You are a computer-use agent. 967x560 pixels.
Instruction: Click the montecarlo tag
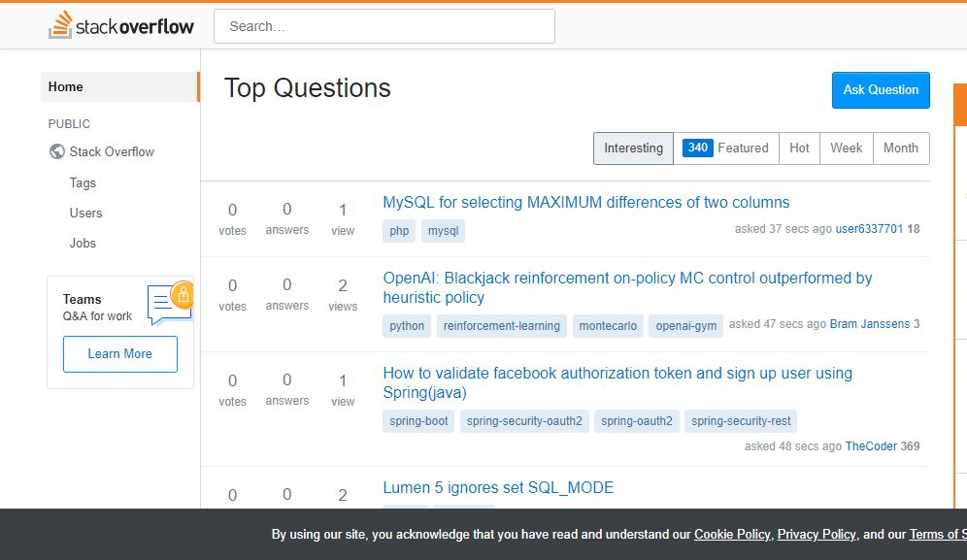pyautogui.click(x=608, y=326)
